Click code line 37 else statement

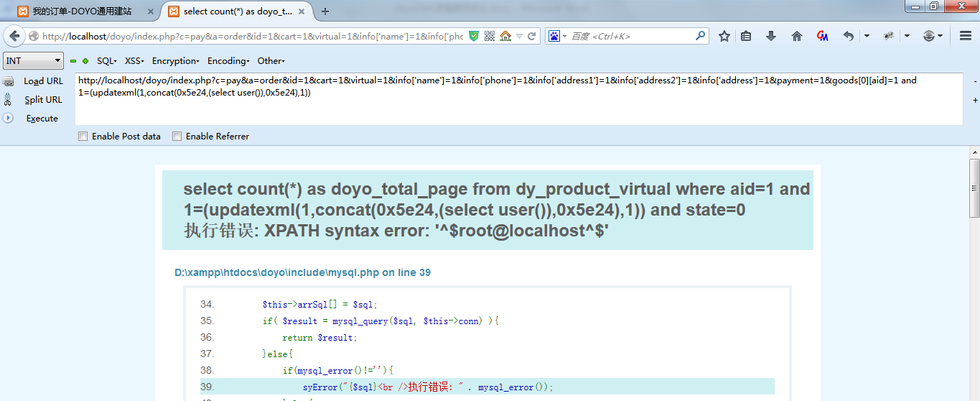[x=278, y=354]
